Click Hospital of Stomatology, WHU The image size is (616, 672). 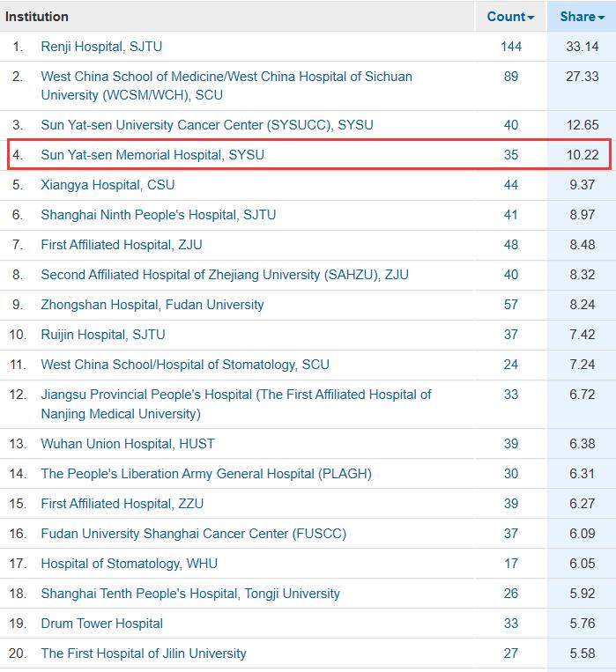coord(129,564)
